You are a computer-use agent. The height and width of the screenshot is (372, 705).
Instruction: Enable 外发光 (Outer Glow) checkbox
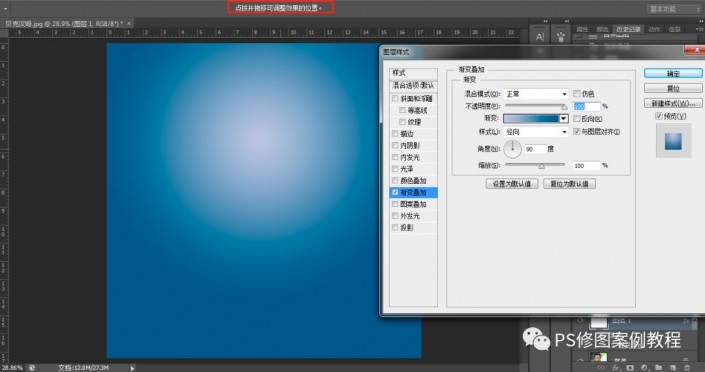[395, 216]
